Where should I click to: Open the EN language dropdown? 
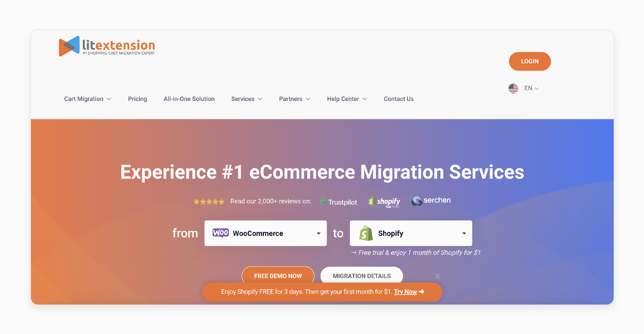pyautogui.click(x=532, y=88)
